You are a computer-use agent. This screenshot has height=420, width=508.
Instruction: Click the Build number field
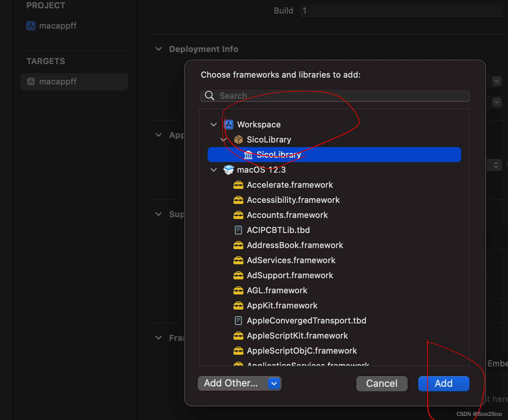[x=402, y=11]
